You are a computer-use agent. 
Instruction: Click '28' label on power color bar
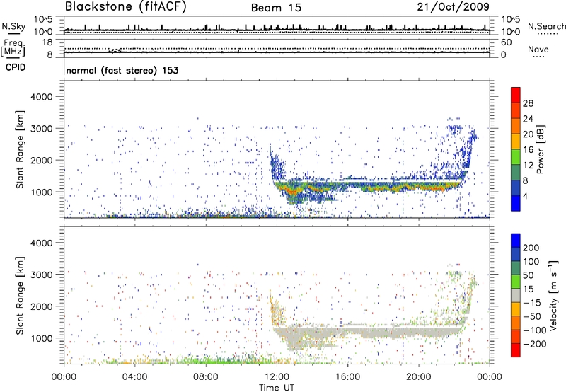click(528, 103)
